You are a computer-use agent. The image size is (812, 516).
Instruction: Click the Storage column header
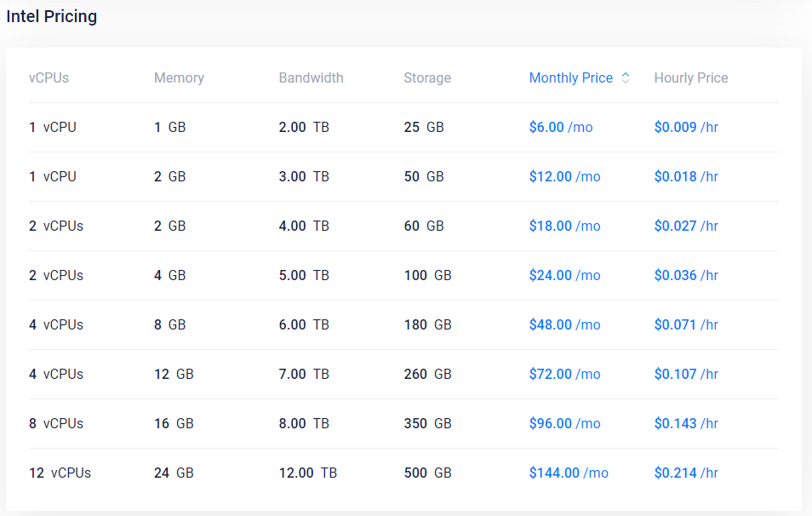coord(427,77)
